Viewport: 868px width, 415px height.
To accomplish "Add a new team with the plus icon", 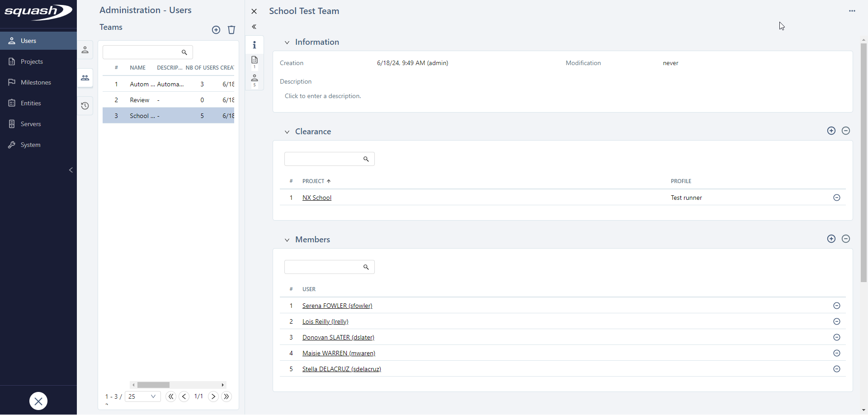I will coord(216,30).
